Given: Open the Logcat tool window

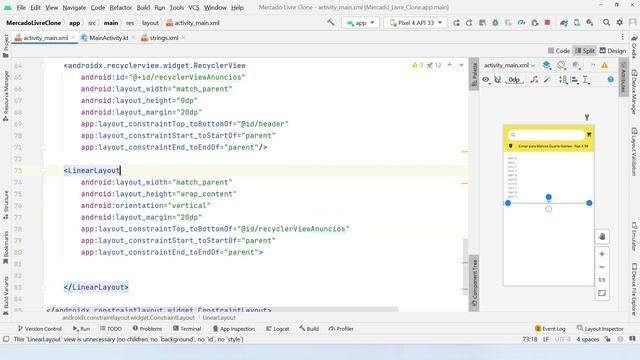Looking at the screenshot, I should 277,329.
